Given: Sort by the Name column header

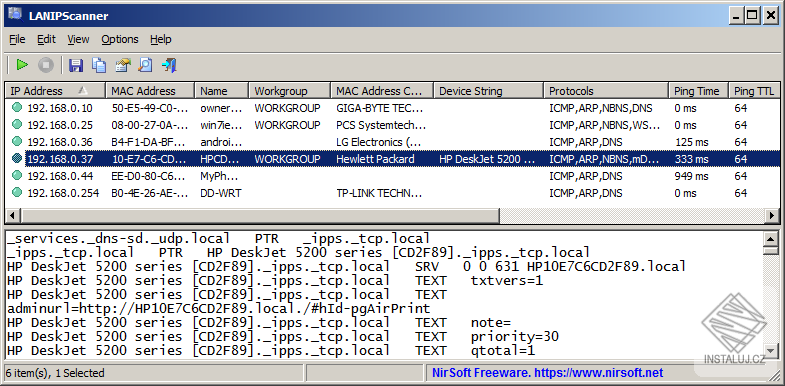Looking at the screenshot, I should tap(221, 91).
